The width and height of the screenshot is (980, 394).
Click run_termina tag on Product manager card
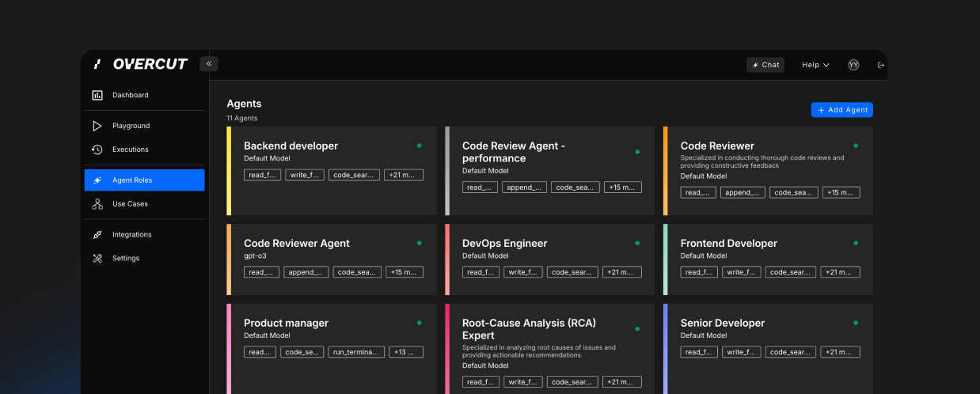tap(356, 352)
